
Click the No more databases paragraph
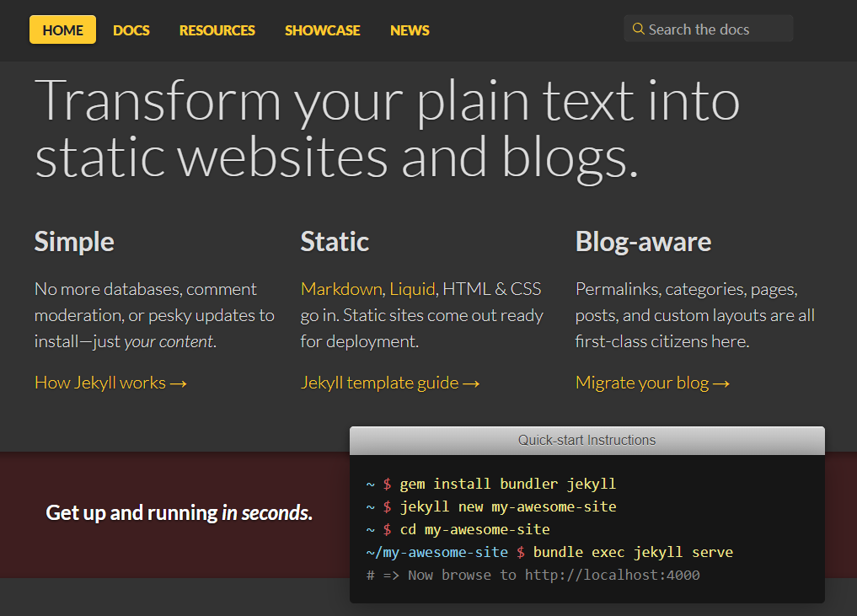pyautogui.click(x=155, y=315)
